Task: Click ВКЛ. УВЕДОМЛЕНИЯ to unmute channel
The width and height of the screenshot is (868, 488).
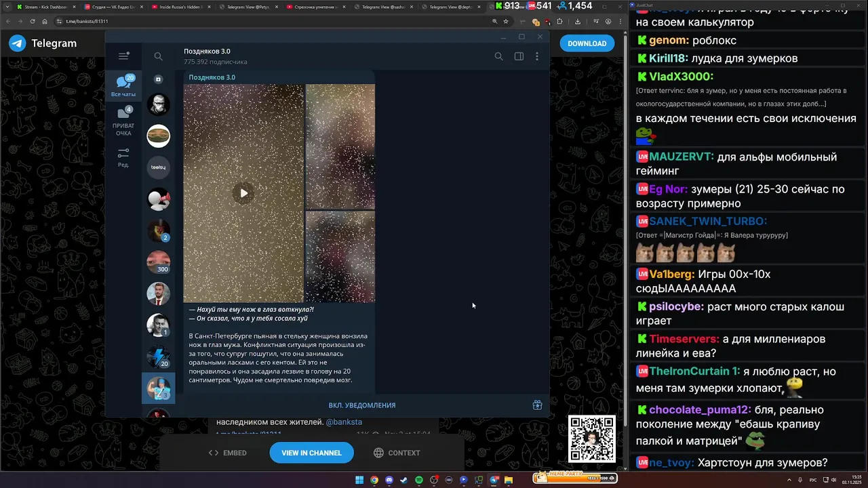Action: (x=362, y=405)
